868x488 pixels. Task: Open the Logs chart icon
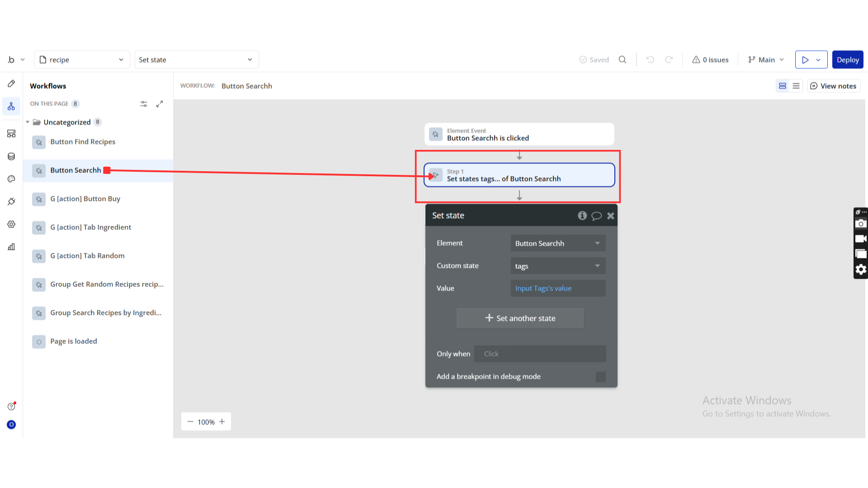(x=11, y=247)
